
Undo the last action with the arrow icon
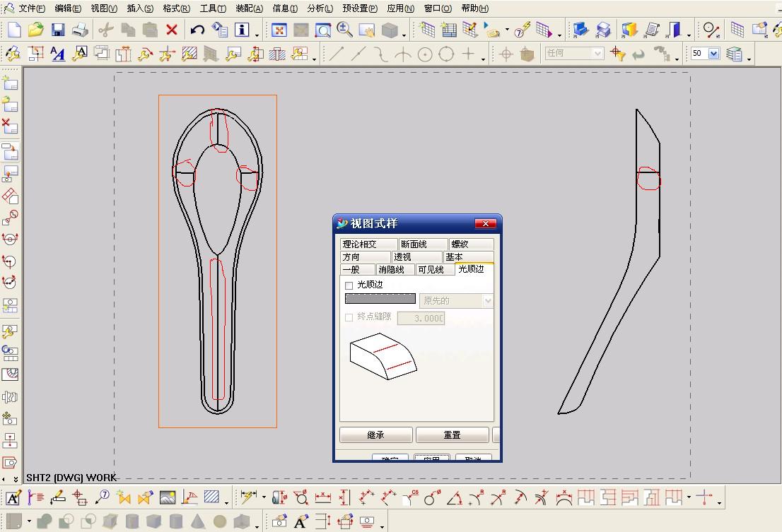[x=197, y=30]
